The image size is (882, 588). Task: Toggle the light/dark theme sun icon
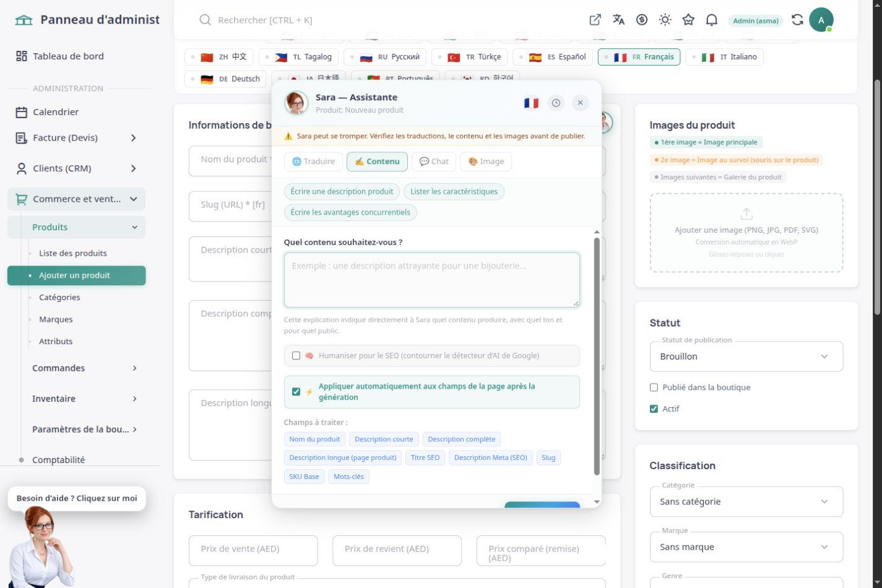pos(665,20)
